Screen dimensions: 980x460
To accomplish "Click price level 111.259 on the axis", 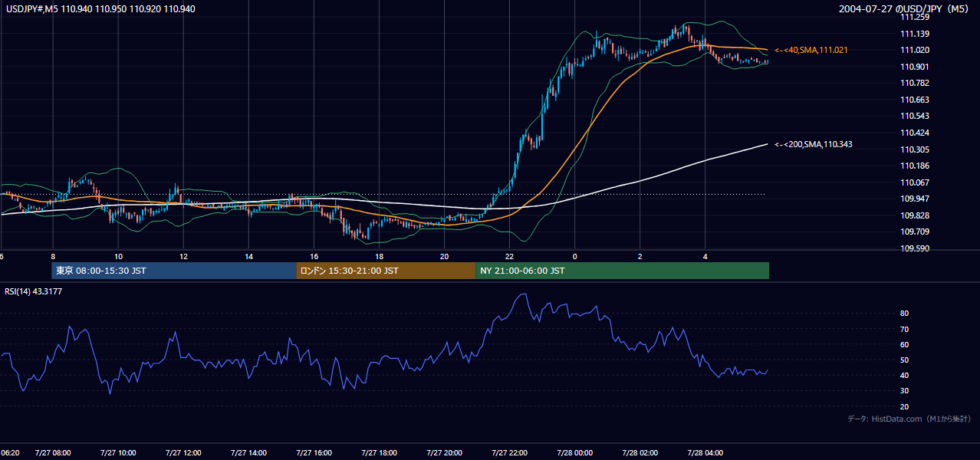I will coord(915,17).
